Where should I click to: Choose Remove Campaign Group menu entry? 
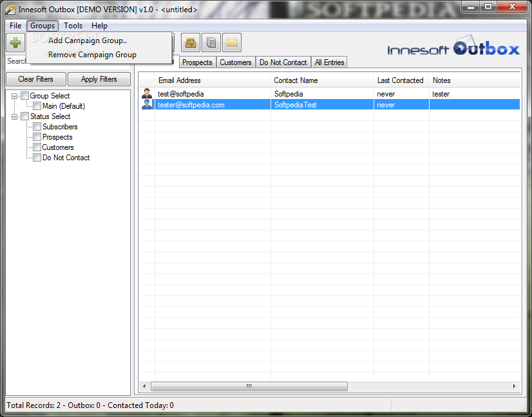tap(99, 55)
